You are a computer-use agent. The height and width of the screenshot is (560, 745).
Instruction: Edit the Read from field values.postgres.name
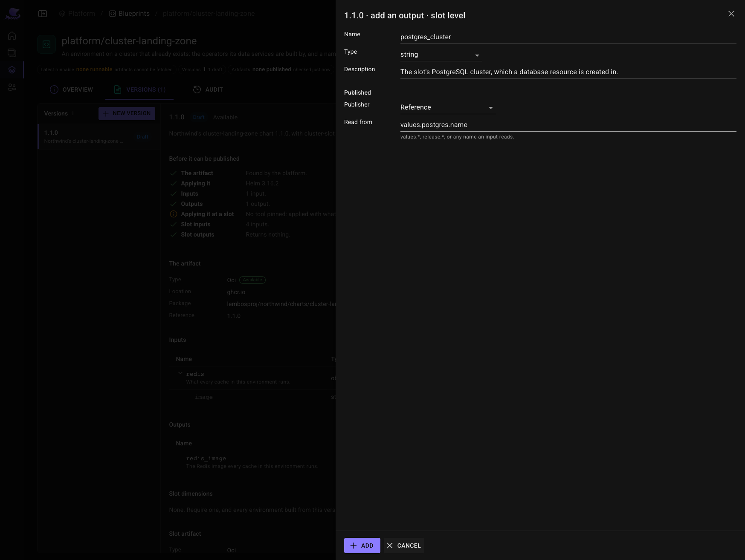pyautogui.click(x=568, y=125)
